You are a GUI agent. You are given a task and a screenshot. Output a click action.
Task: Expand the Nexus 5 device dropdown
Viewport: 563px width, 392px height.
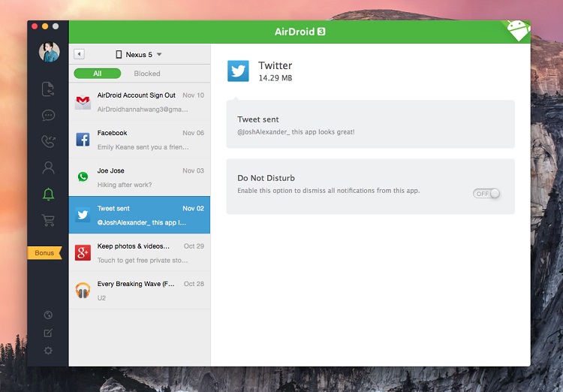click(139, 55)
